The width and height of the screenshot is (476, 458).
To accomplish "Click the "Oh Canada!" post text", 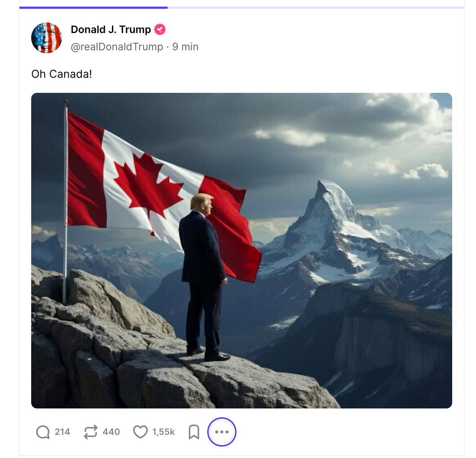I will tap(62, 74).
